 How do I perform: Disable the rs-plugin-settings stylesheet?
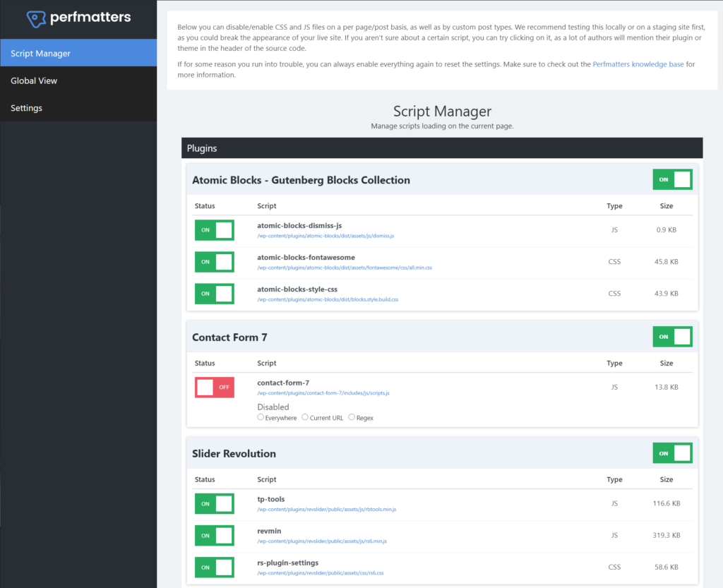[214, 567]
